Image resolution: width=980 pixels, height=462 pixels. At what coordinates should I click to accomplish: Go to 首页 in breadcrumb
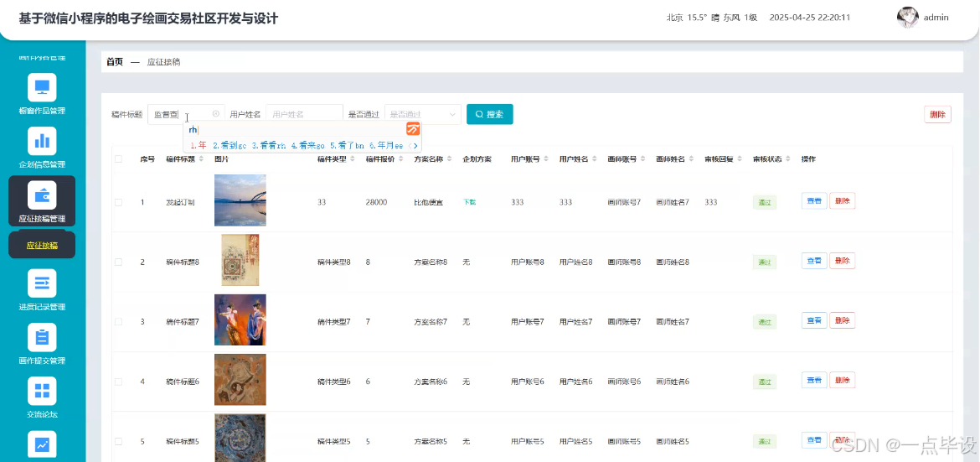tap(115, 62)
